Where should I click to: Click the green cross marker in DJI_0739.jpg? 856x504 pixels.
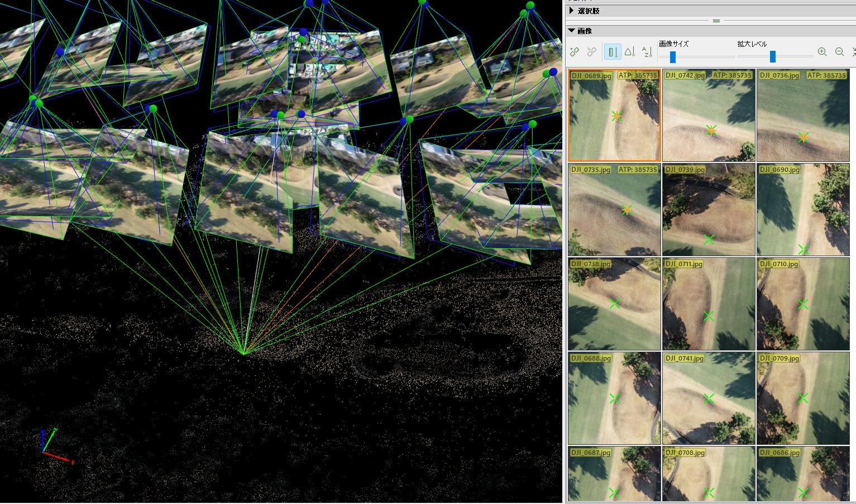click(709, 239)
